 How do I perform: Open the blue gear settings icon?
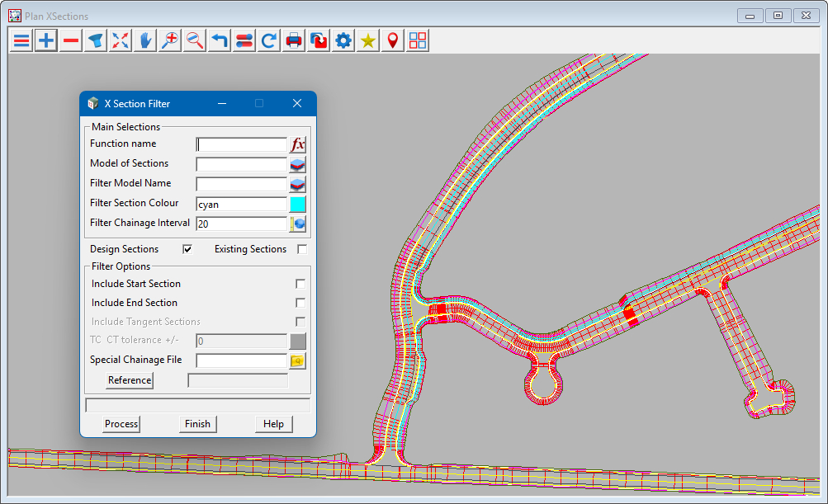(343, 40)
